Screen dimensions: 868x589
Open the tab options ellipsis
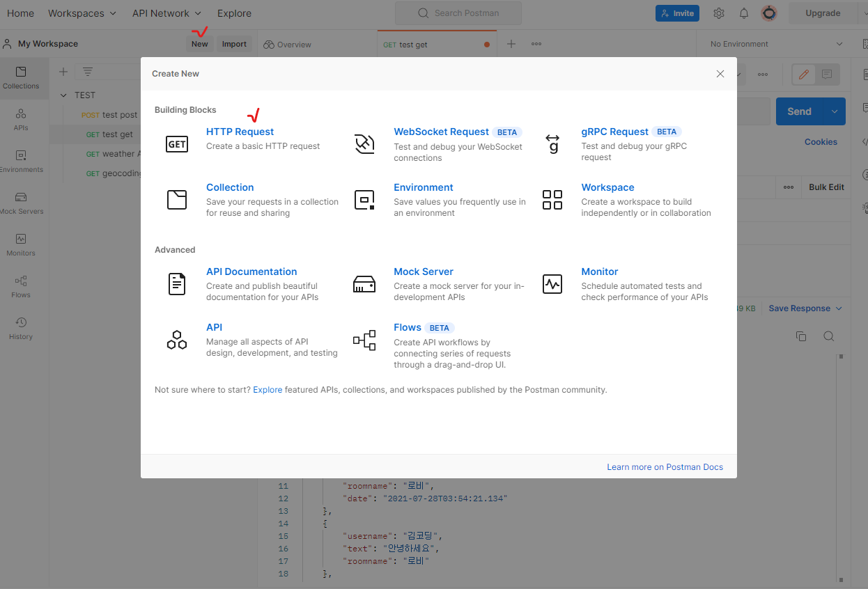point(536,44)
